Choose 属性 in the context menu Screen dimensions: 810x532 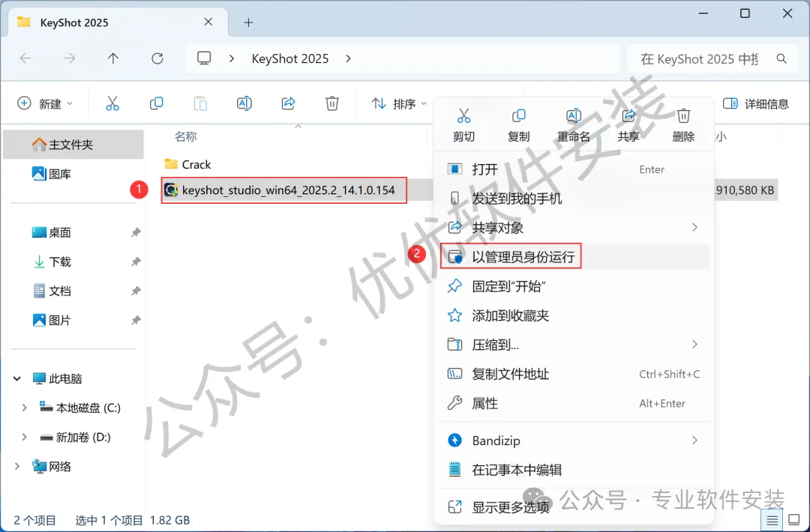[x=573, y=403]
